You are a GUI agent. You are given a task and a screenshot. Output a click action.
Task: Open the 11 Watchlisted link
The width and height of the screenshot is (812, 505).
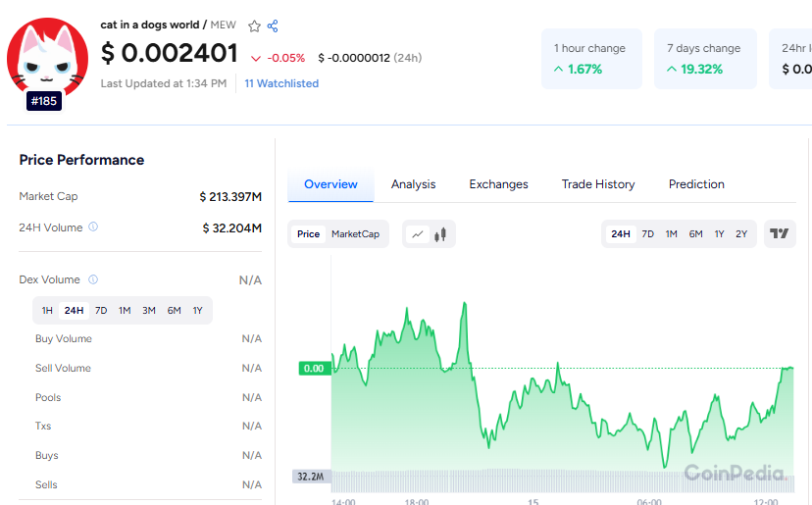pos(281,83)
